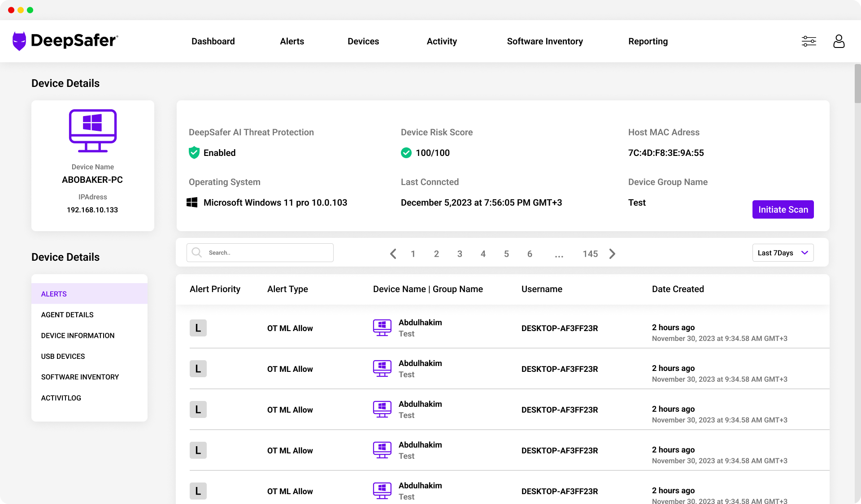Open the Reporting nav item
Image resolution: width=861 pixels, height=504 pixels.
[648, 41]
